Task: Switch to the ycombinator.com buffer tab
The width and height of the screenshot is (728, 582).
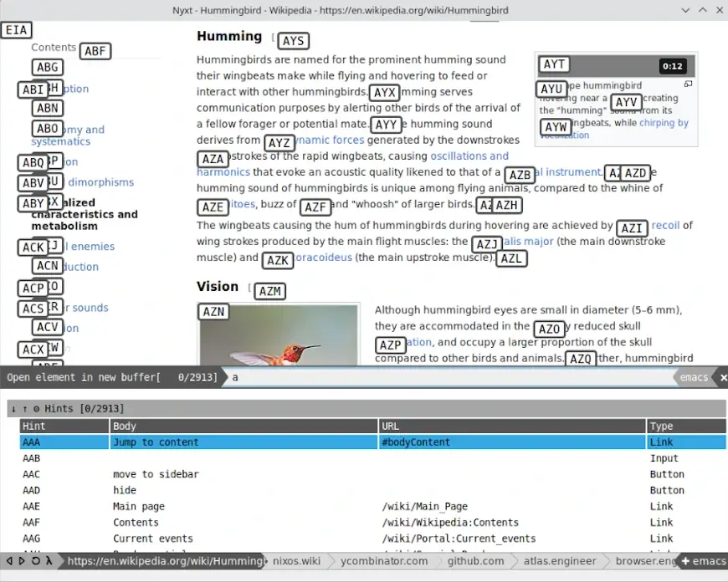Action: pos(386,561)
